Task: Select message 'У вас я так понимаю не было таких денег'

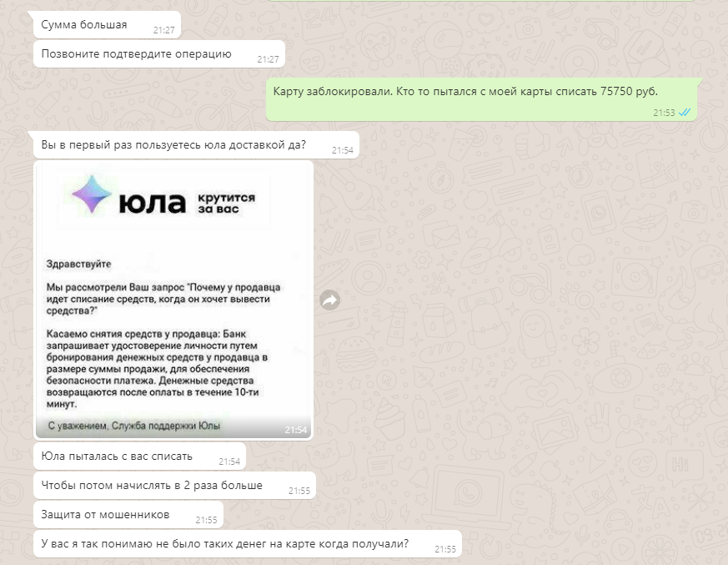Action: pos(248,544)
